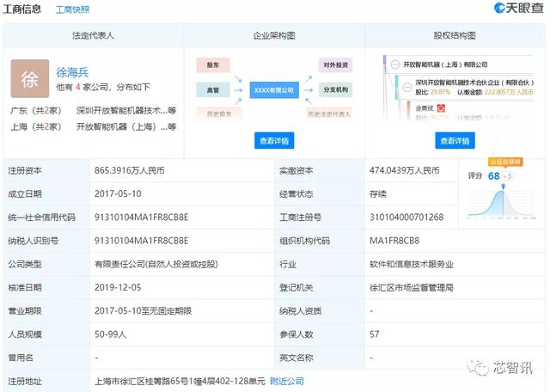Click the 法定代表人 column header
The width and height of the screenshot is (550, 392).
click(x=93, y=35)
